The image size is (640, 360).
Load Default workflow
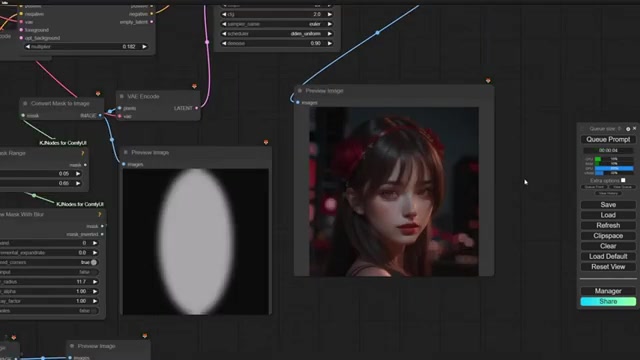[608, 256]
